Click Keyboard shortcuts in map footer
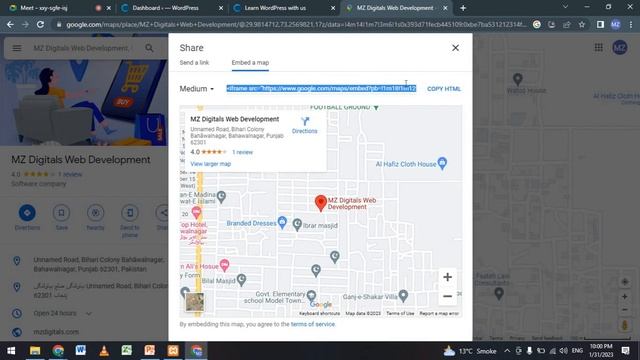 pyautogui.click(x=319, y=313)
